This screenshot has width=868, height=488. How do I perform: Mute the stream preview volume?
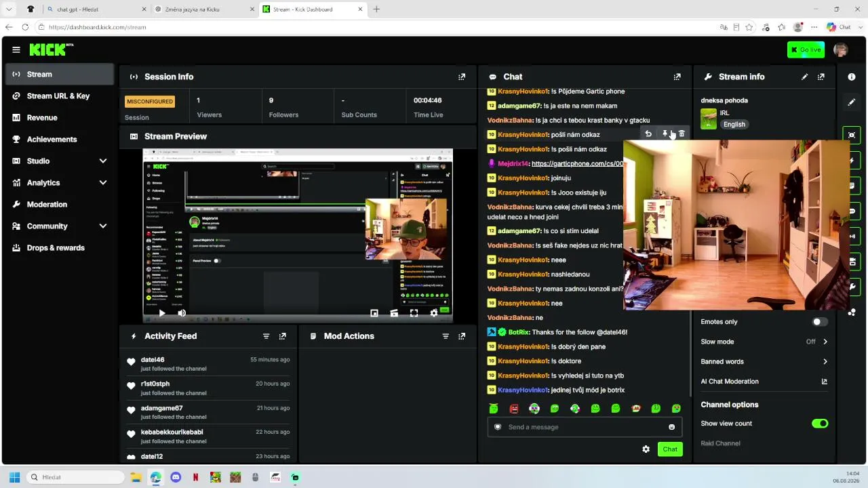coord(182,313)
